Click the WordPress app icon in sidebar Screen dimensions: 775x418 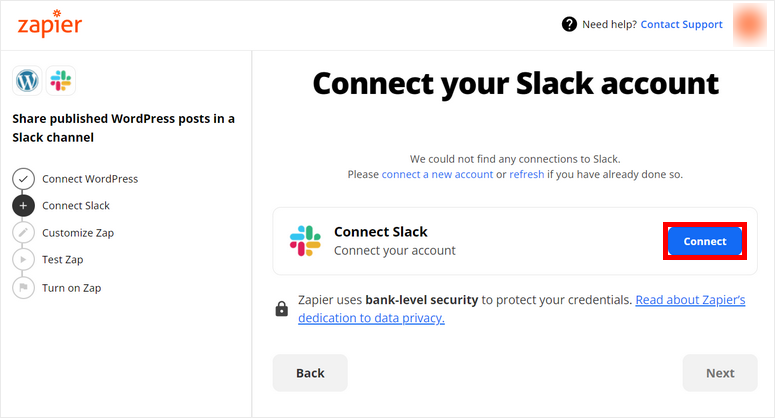27,81
